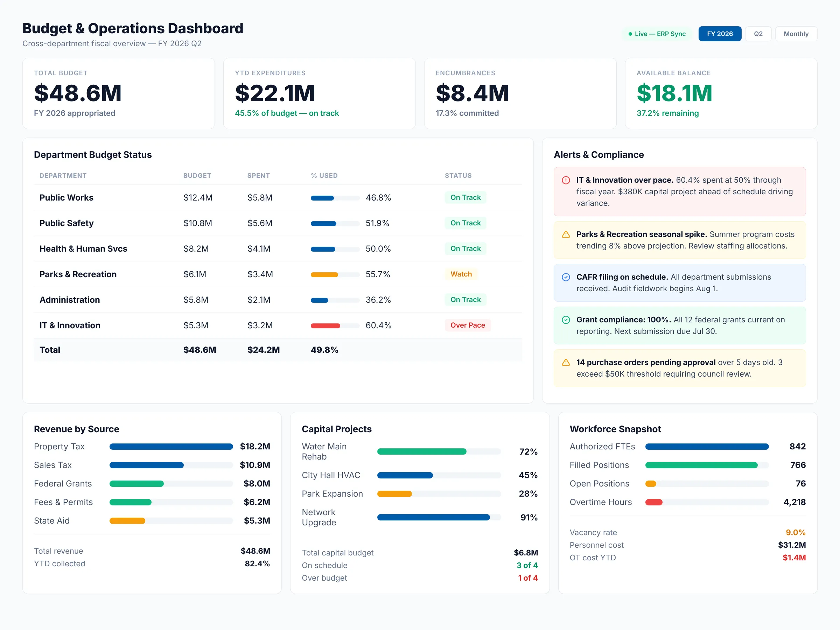Click the Over Pace badge for IT & Innovation

pyautogui.click(x=468, y=325)
